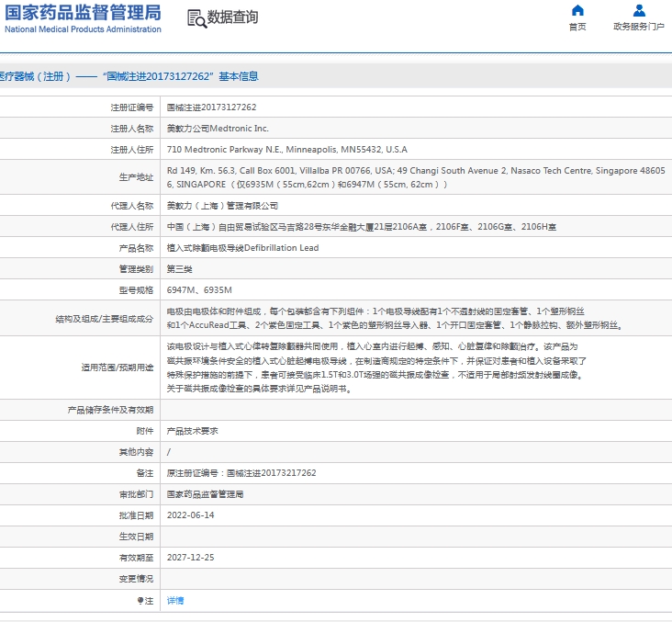Image resolution: width=672 pixels, height=622 pixels.
Task: Click the 变更情况 row label
Action: tap(136, 579)
